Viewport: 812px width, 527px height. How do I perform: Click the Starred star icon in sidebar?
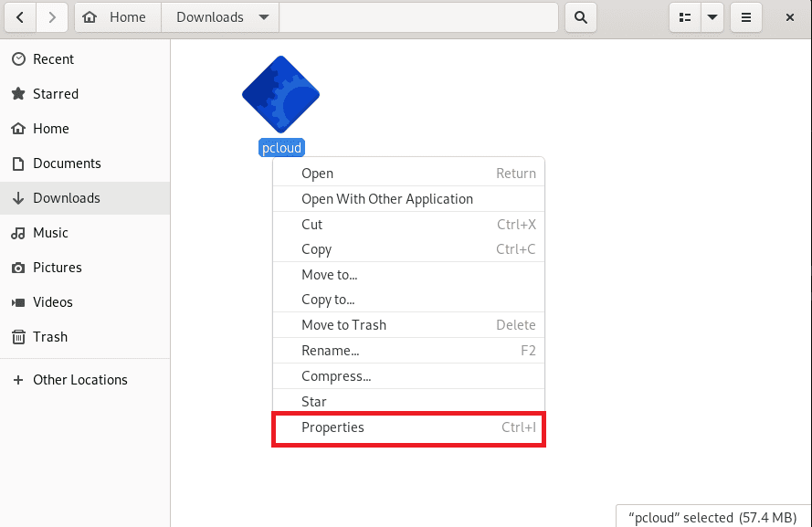(18, 94)
